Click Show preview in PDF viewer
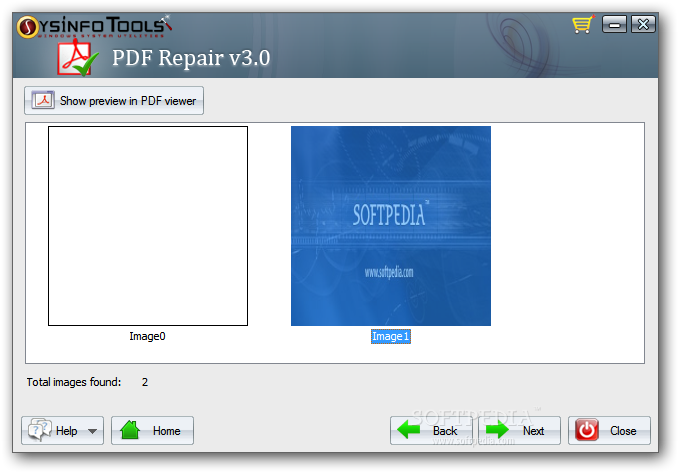679x473 pixels. 114,100
